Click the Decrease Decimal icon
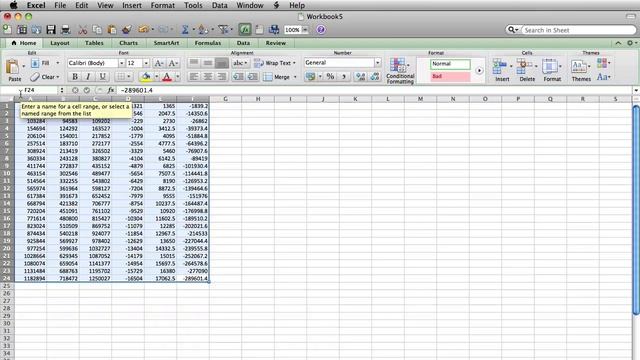The width and height of the screenshot is (640, 360). tap(374, 76)
